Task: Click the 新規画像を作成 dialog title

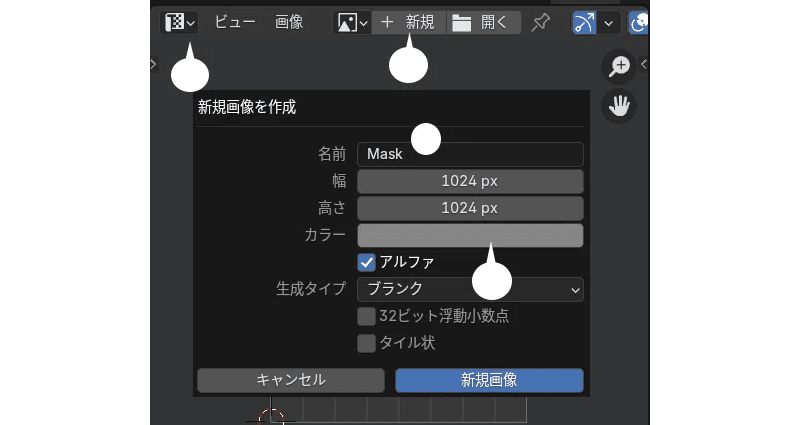Action: pyautogui.click(x=247, y=107)
